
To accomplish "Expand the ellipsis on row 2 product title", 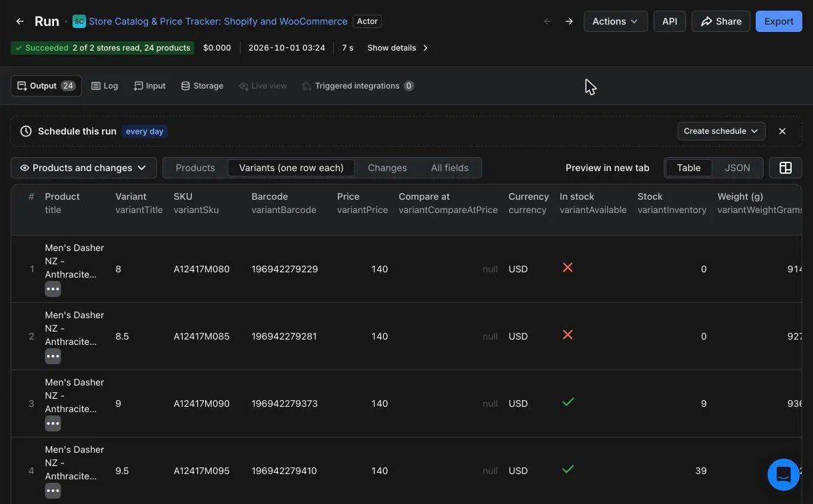I will pyautogui.click(x=53, y=356).
